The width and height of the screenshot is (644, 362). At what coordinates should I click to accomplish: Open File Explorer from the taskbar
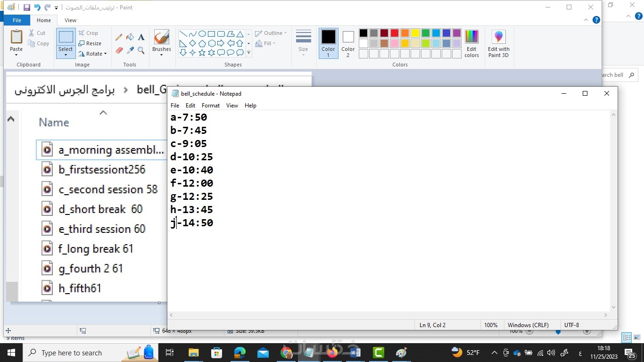tap(193, 353)
